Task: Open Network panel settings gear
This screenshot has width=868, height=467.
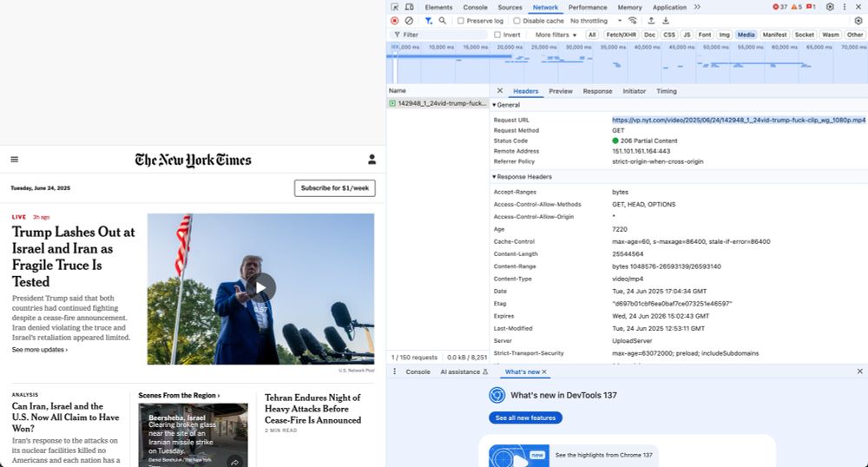Action: pyautogui.click(x=858, y=21)
